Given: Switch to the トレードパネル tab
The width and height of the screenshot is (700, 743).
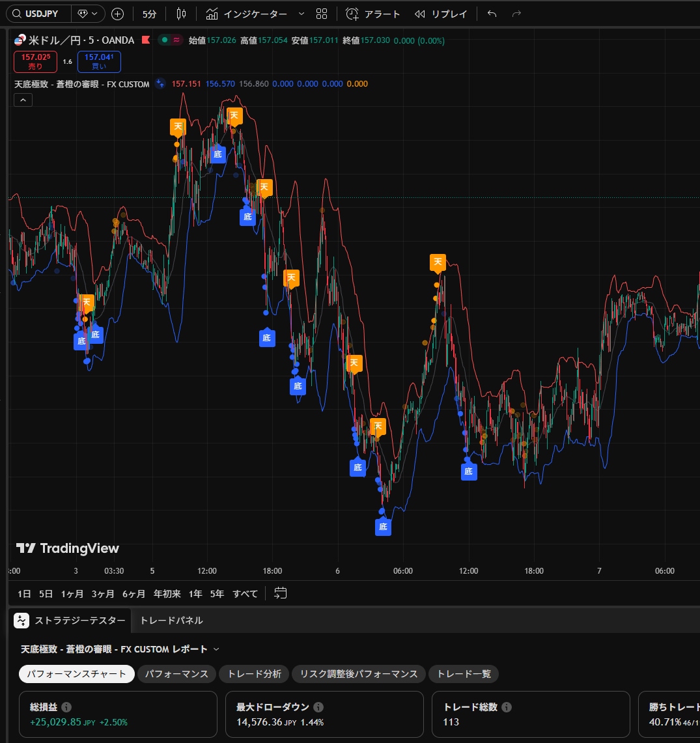Looking at the screenshot, I should (171, 621).
